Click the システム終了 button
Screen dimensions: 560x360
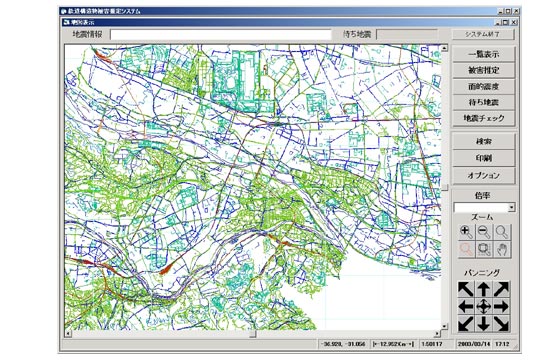(484, 34)
